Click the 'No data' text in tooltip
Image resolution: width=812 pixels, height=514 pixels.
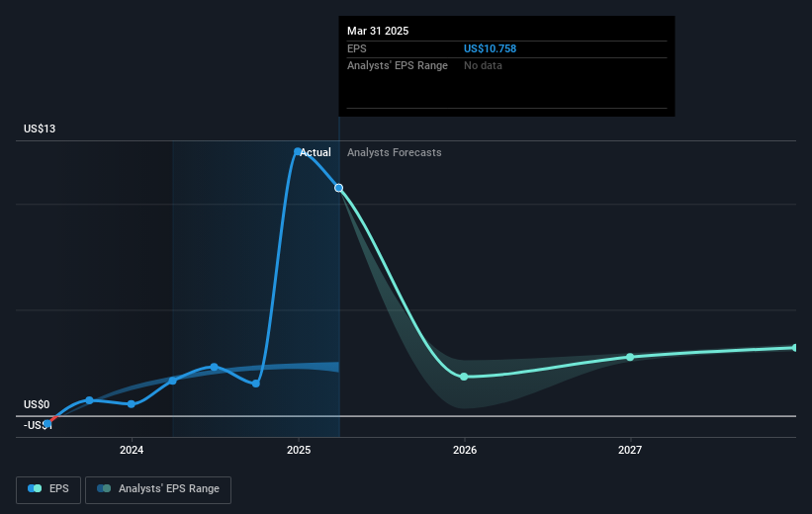pyautogui.click(x=483, y=66)
